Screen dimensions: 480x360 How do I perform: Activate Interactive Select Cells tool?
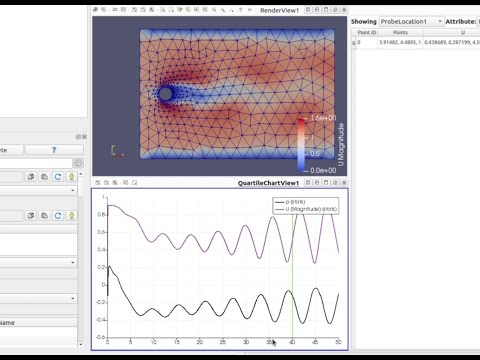pos(223,10)
